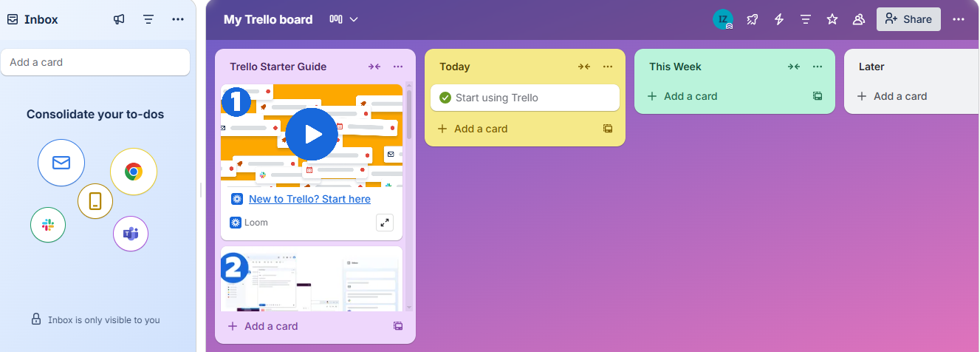This screenshot has height=352, width=980.
Task: Open the This Week list menu
Action: (x=818, y=67)
